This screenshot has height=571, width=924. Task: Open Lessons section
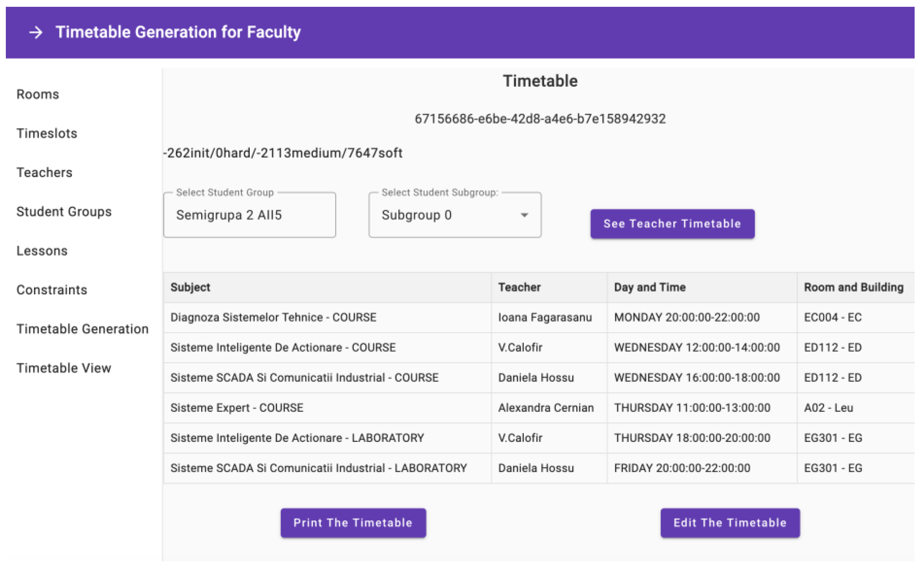pos(42,251)
